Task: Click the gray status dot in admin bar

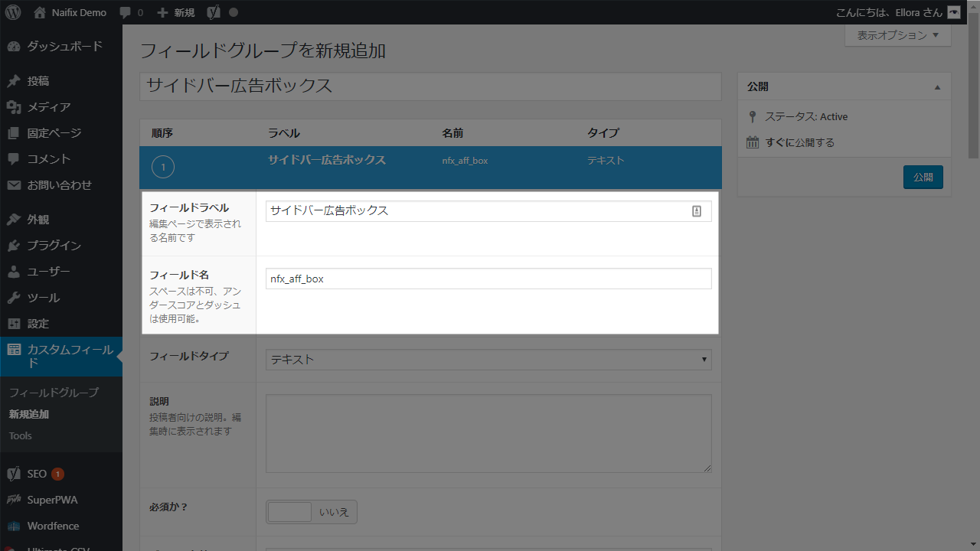Action: (234, 13)
